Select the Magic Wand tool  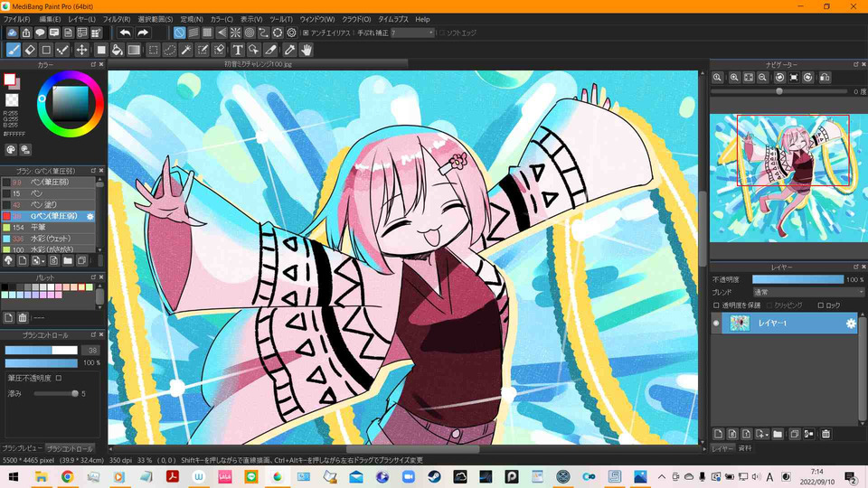click(x=186, y=50)
